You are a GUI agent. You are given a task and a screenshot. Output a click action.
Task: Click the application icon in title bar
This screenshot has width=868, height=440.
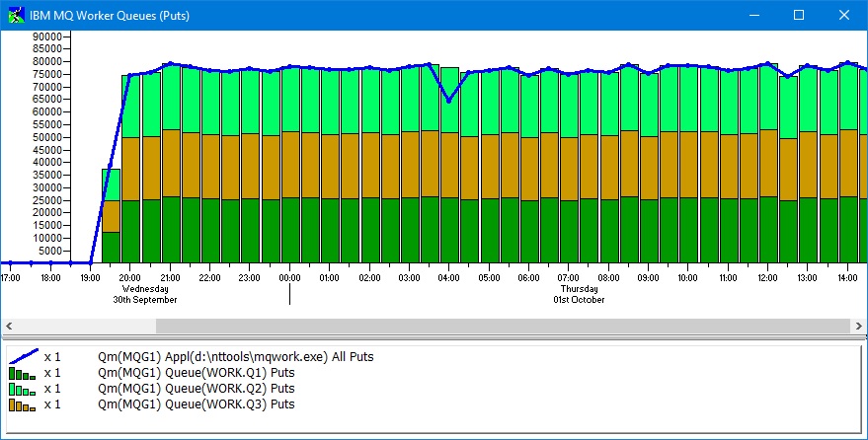(17, 15)
